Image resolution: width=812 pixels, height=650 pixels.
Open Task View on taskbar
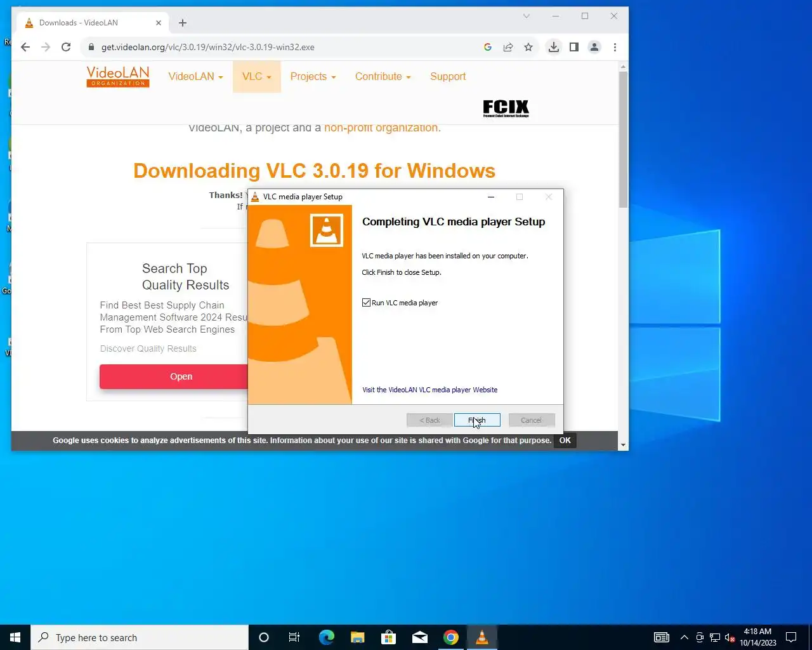click(x=294, y=637)
